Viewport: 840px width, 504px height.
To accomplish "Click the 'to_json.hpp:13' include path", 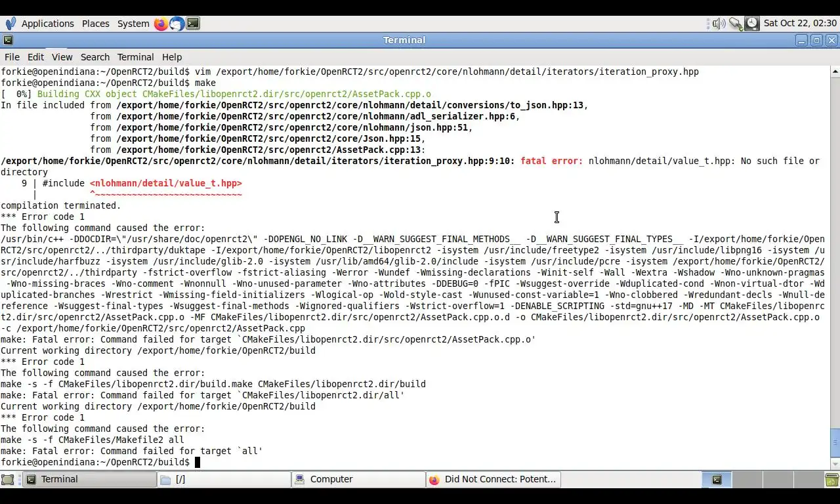I will point(351,105).
